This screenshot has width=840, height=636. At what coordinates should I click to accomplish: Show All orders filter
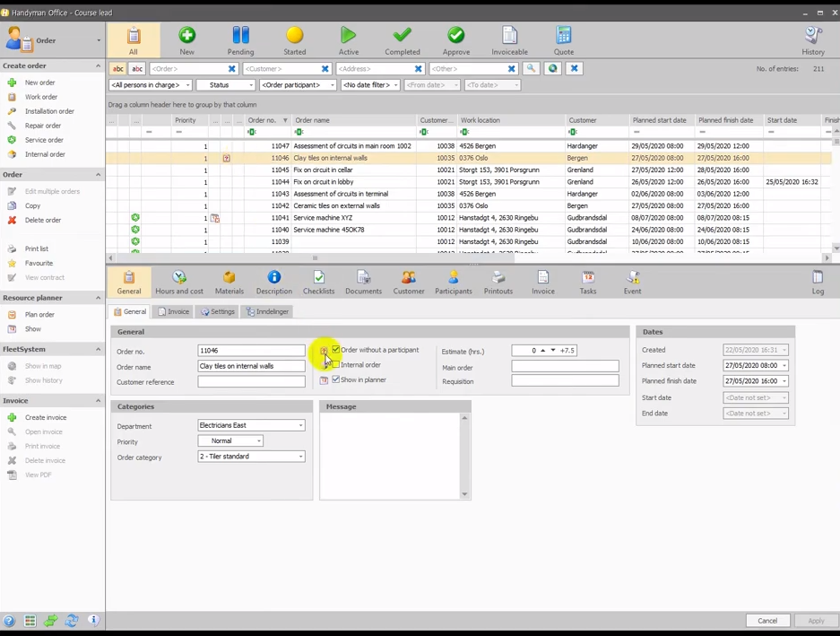pos(134,40)
